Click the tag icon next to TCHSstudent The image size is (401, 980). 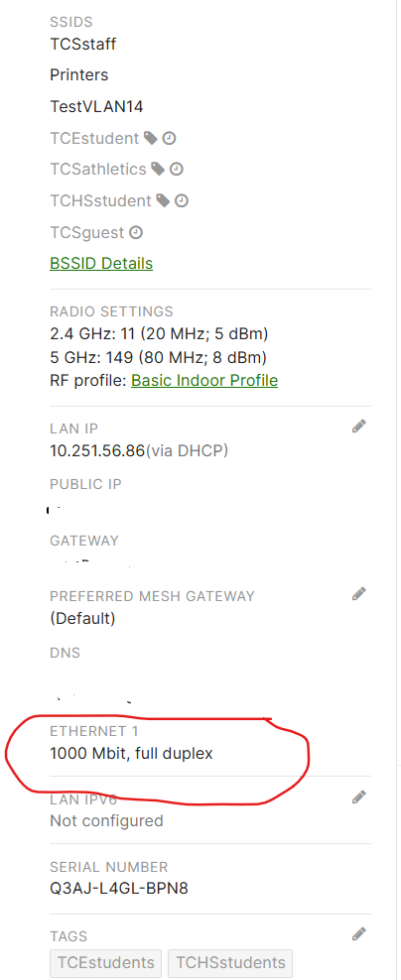coord(163,200)
